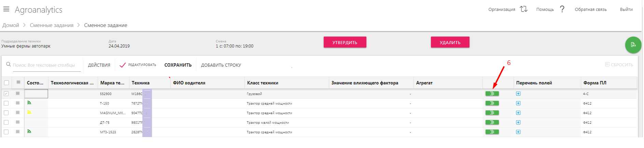Viewport: 644px width, 148px height.
Task: Click the green list button in Грузовой row
Action: (492, 94)
